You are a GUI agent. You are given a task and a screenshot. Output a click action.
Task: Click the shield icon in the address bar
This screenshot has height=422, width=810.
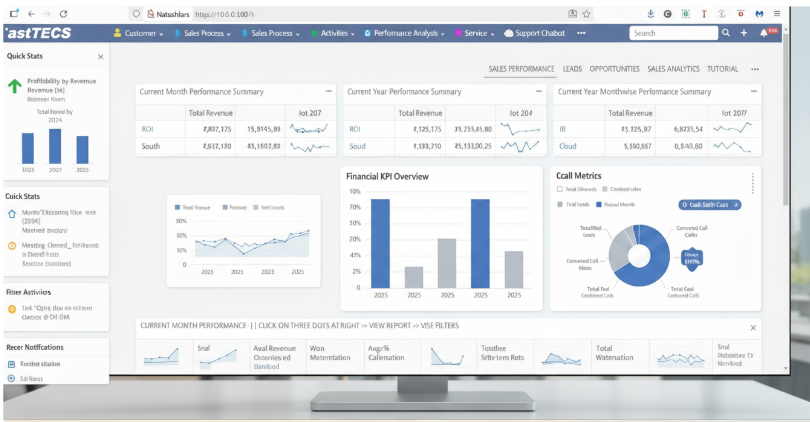(136, 14)
